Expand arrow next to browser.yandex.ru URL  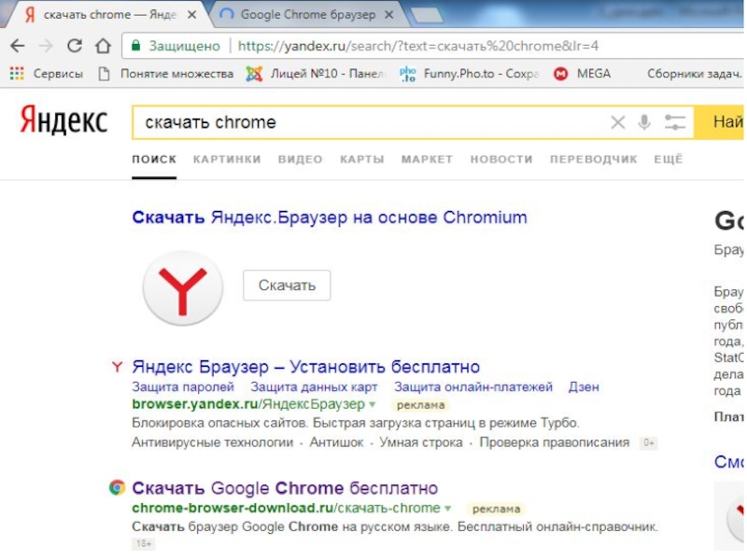[x=372, y=405]
